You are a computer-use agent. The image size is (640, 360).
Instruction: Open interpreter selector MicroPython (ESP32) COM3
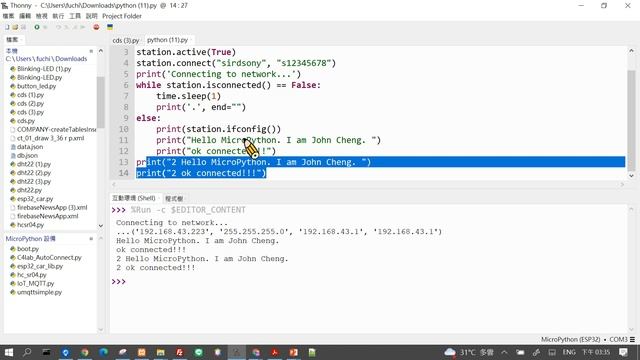click(588, 339)
